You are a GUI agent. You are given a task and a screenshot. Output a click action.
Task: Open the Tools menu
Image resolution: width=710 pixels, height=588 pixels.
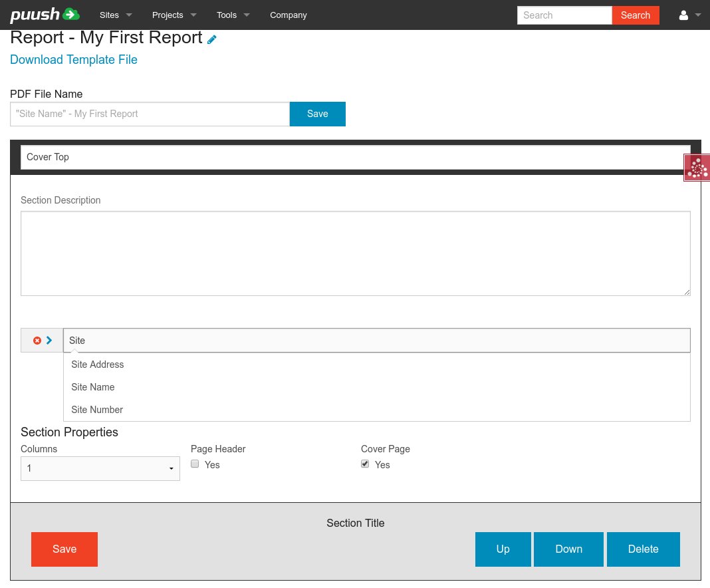pyautogui.click(x=233, y=15)
